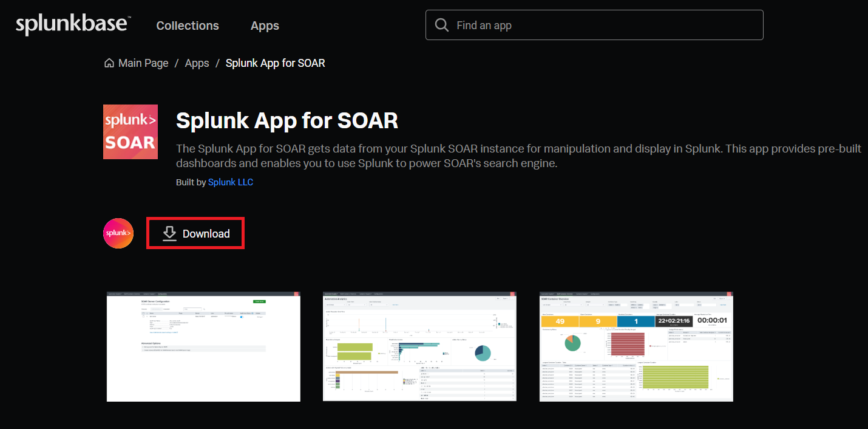Open SOAR Container Overview screenshot thumbnail
This screenshot has width=868, height=429.
[x=636, y=346]
